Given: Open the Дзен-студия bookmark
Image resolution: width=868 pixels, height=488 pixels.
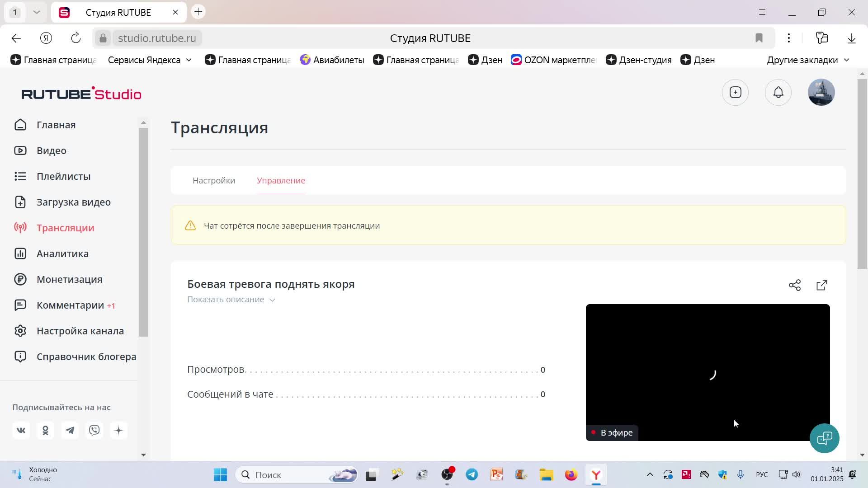Looking at the screenshot, I should [638, 60].
